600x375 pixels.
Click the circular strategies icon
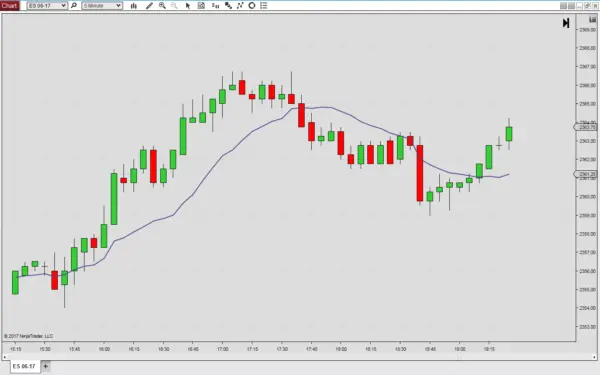tap(252, 5)
